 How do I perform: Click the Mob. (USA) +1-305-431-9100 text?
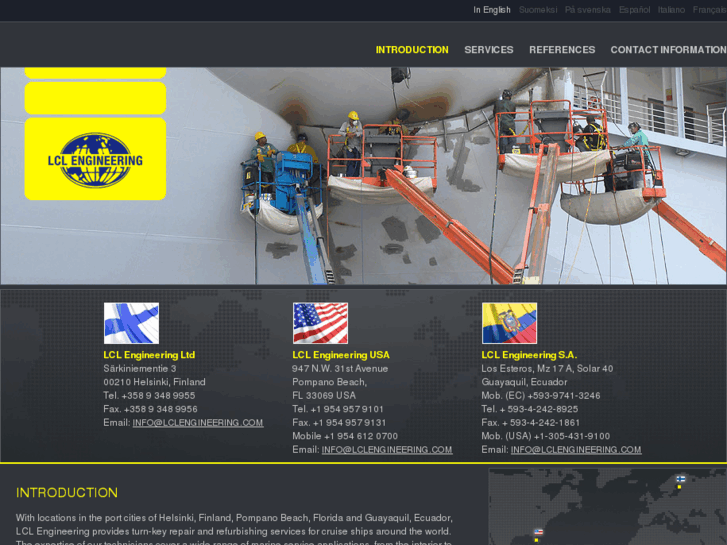pyautogui.click(x=546, y=436)
